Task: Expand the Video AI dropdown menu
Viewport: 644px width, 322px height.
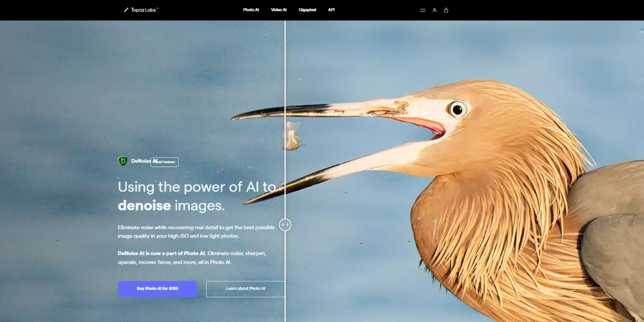Action: tap(279, 9)
